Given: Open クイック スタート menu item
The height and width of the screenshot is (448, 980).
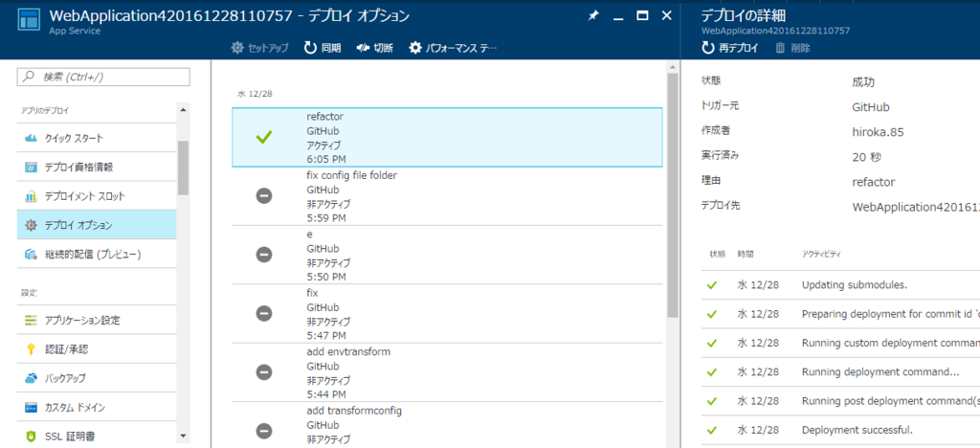Looking at the screenshot, I should pos(97,138).
